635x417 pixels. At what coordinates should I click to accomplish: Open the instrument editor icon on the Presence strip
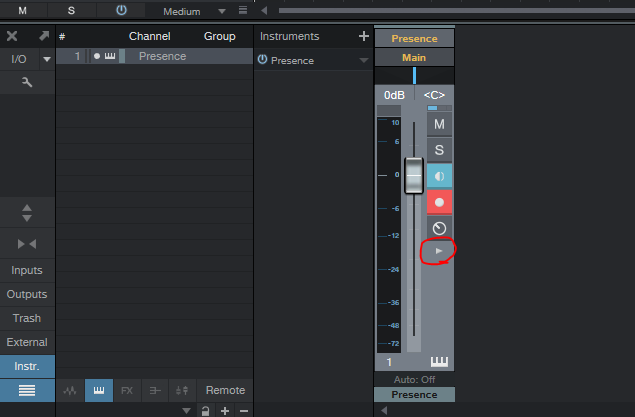[439, 228]
